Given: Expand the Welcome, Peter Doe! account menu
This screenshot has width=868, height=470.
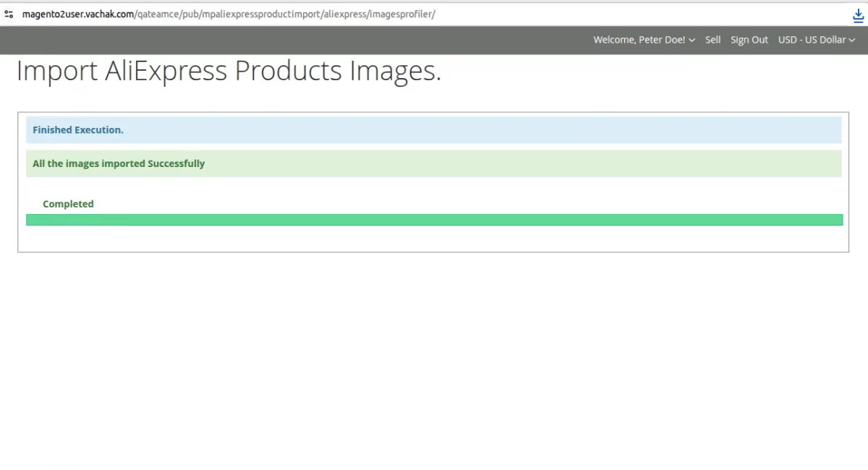Looking at the screenshot, I should click(x=643, y=40).
